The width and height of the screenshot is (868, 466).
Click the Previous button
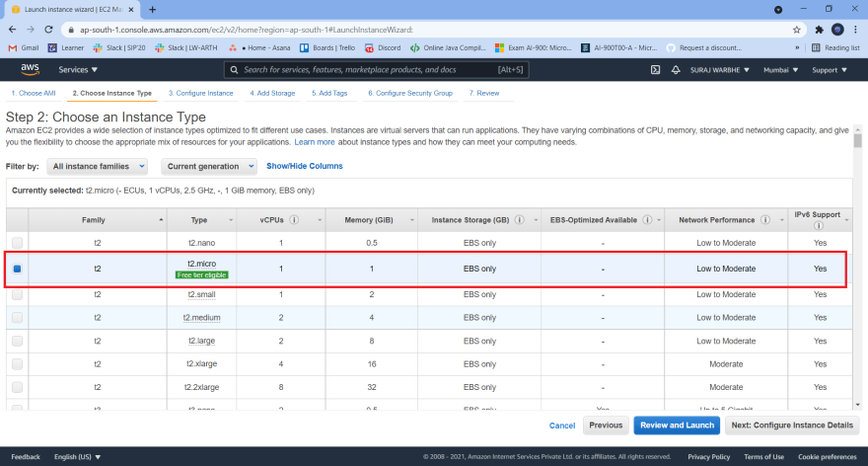[606, 426]
